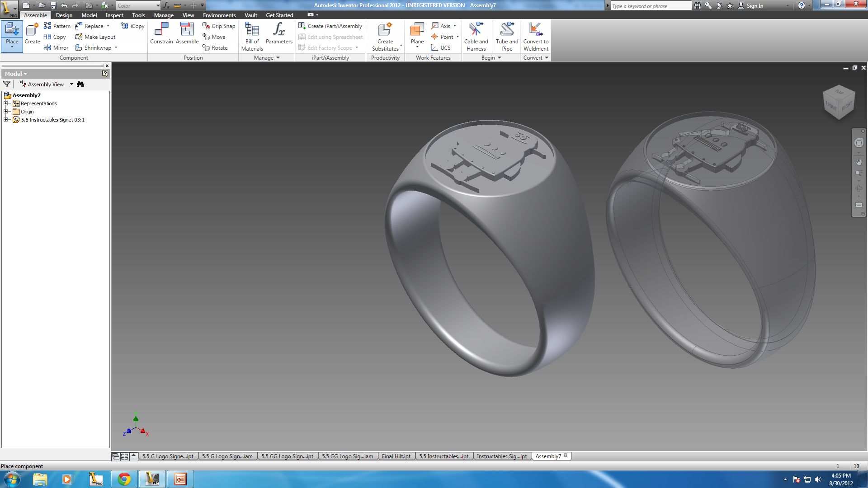Select the Create component tool
This screenshot has height=488, width=868.
(x=32, y=34)
